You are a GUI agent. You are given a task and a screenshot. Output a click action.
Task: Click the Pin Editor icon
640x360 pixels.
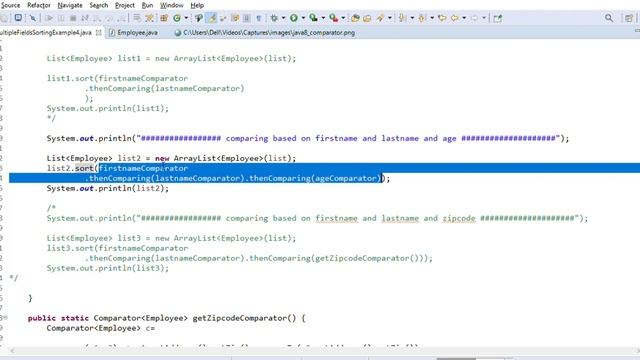pos(498,18)
